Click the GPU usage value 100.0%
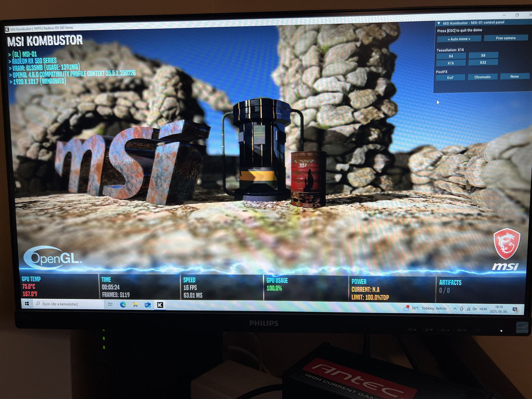Image resolution: width=532 pixels, height=399 pixels. pos(274,288)
